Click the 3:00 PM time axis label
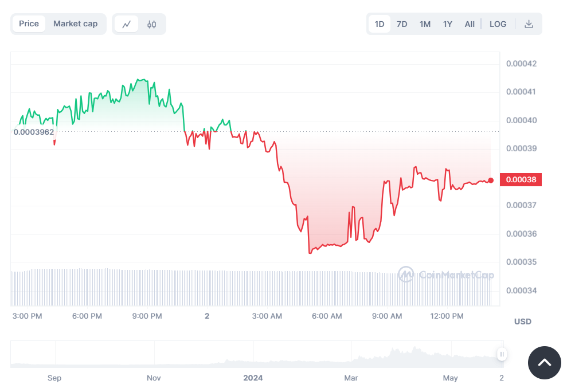Image resolution: width=571 pixels, height=392 pixels. pos(28,316)
